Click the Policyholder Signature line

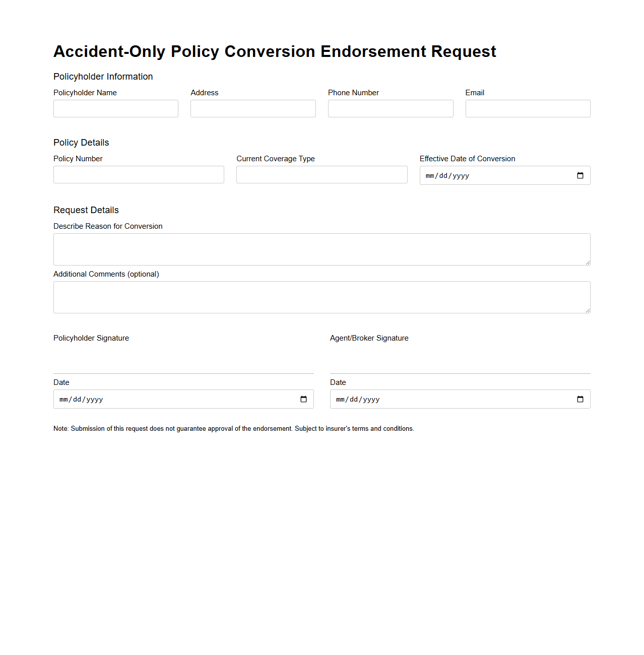point(183,373)
